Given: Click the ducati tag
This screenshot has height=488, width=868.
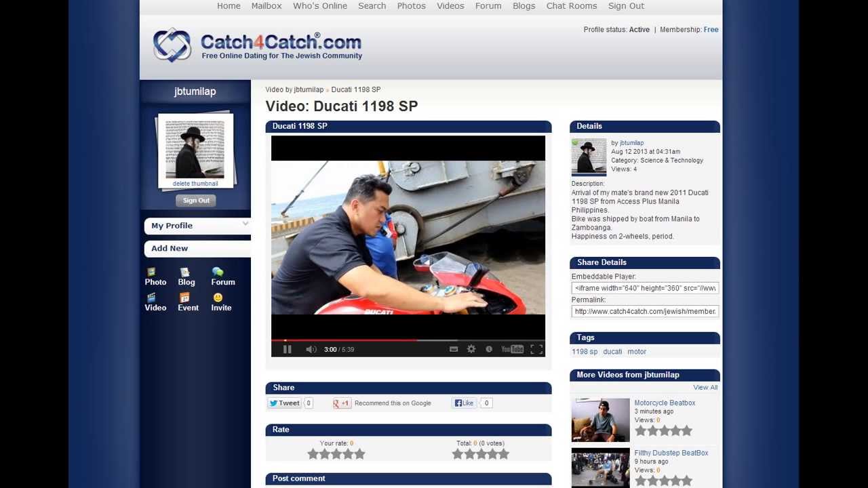Looking at the screenshot, I should 612,352.
